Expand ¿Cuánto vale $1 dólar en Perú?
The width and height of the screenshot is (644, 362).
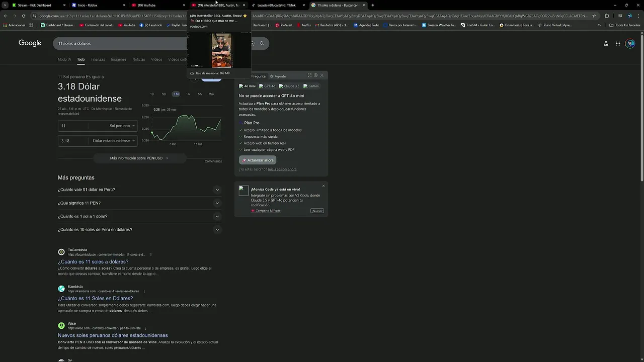(139, 190)
